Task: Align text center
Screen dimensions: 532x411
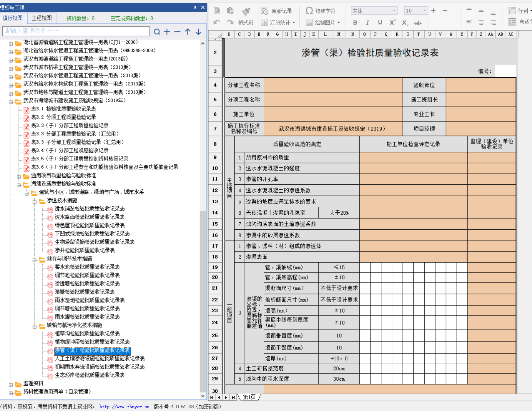Action: 481,22
